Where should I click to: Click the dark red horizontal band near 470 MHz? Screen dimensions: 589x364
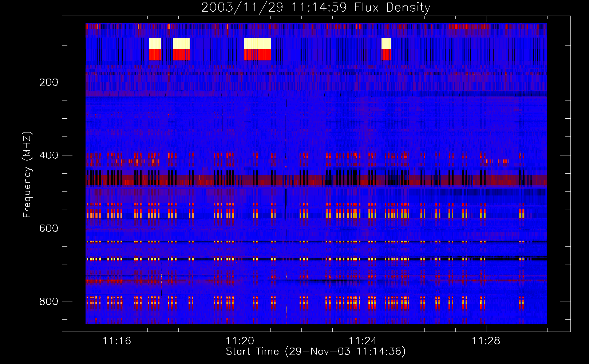[316, 180]
